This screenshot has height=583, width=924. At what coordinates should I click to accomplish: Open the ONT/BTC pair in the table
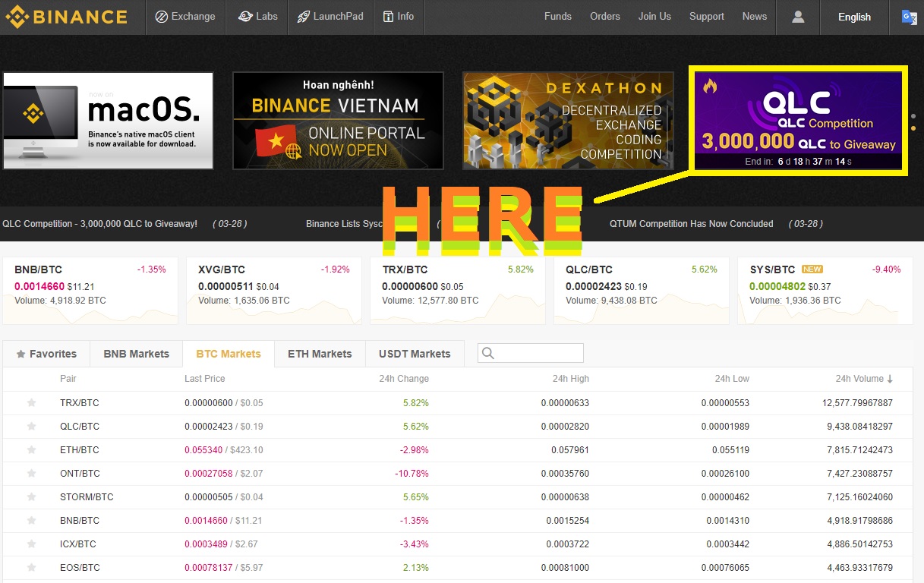(80, 474)
